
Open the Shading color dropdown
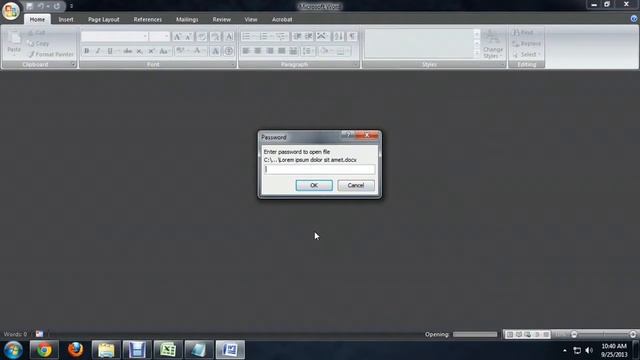coord(325,51)
